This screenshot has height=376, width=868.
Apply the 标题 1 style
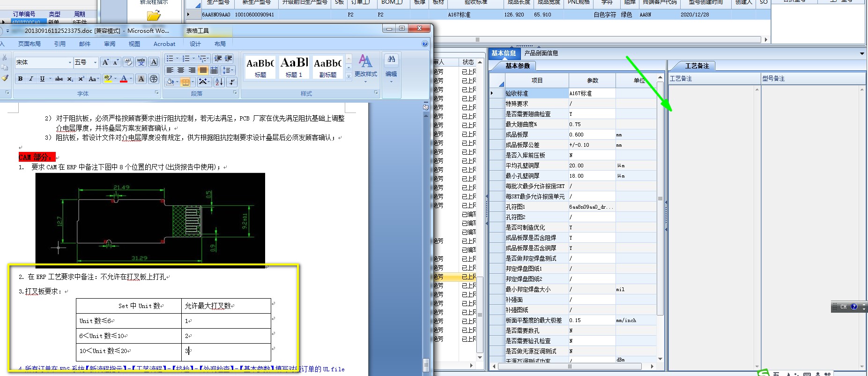(x=294, y=67)
